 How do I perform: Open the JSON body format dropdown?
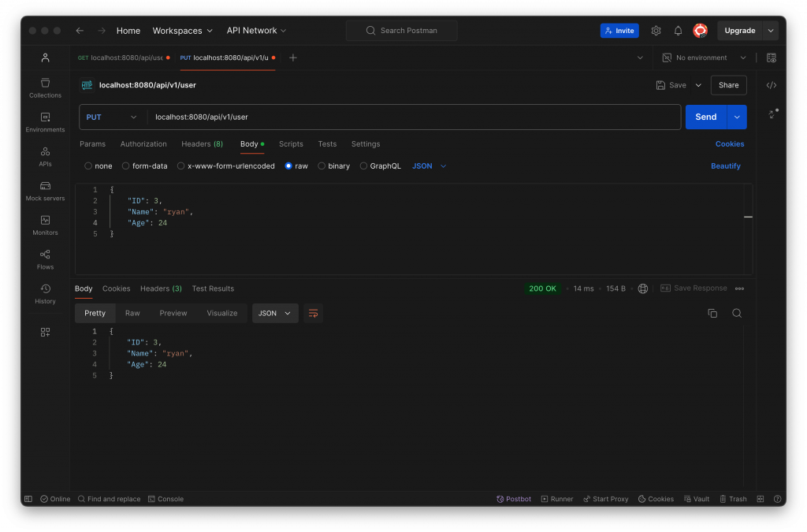click(430, 166)
